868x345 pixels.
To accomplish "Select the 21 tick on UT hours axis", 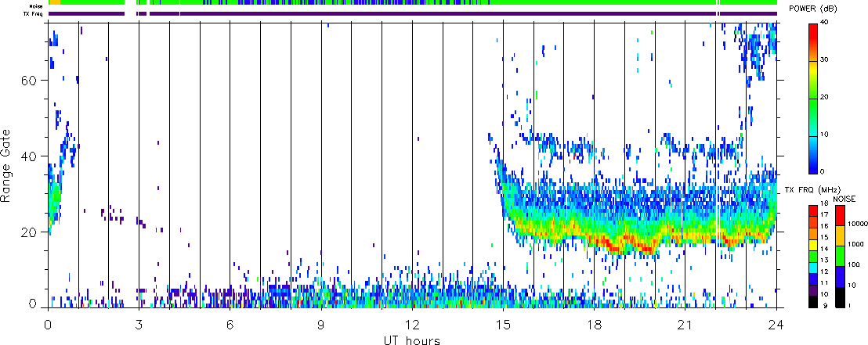I will [x=685, y=324].
